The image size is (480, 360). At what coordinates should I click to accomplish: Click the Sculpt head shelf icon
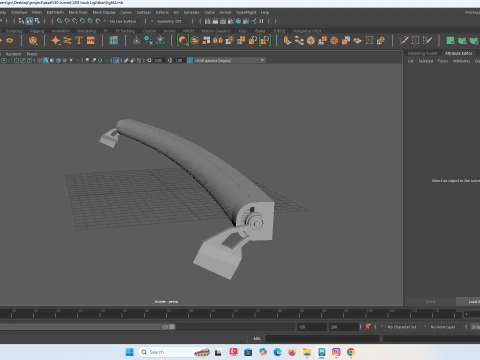(x=33, y=41)
